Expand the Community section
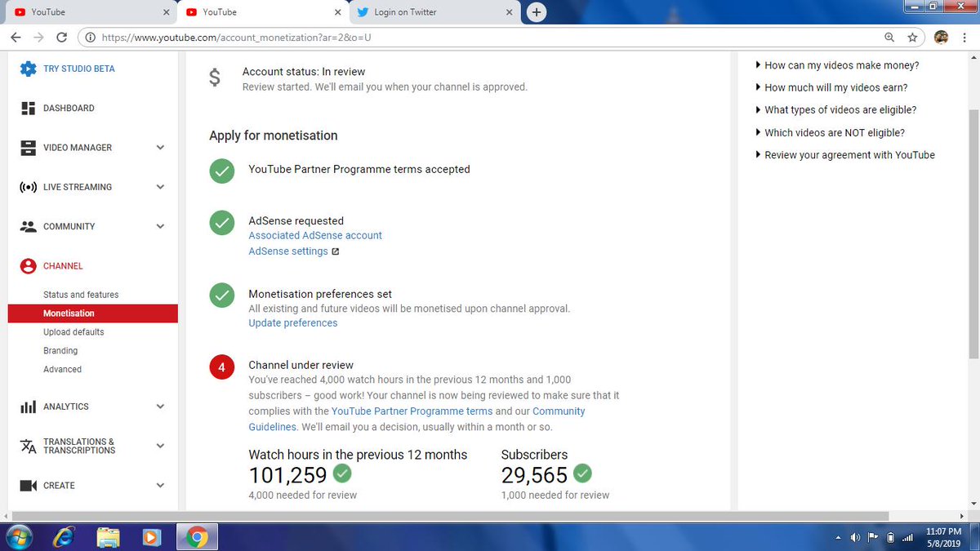 click(160, 226)
